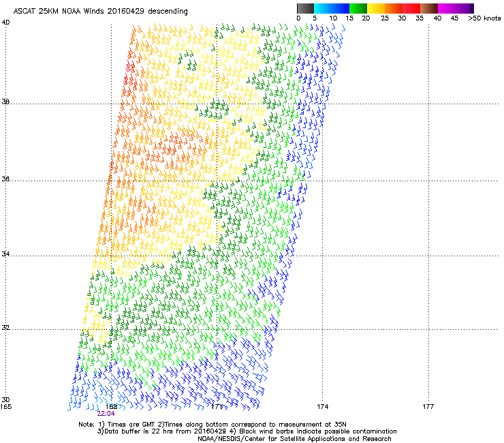Click the longitude axis label 165
The height and width of the screenshot is (443, 504).
coord(5,407)
